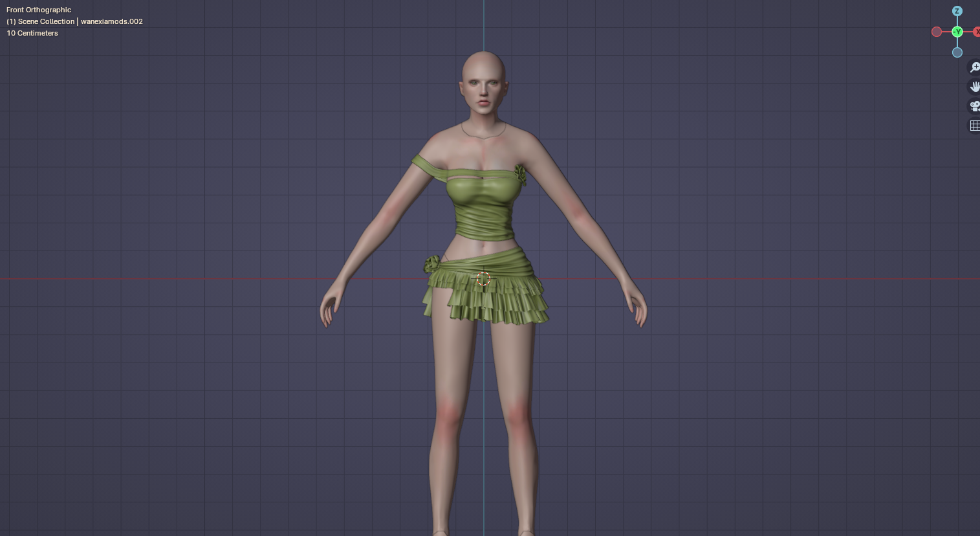Viewport: 980px width, 536px height.
Task: Click the pan view hand icon
Action: 975,87
